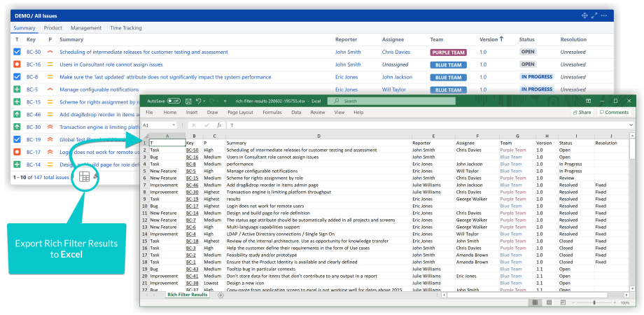Image resolution: width=644 pixels, height=315 pixels.
Task: Click the Undo arrow in Excel
Action: click(199, 101)
